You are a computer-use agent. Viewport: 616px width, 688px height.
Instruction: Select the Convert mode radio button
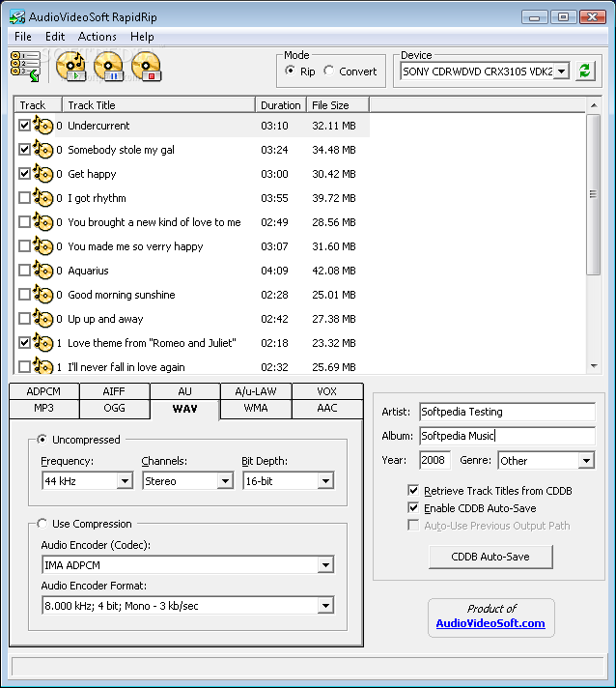(x=329, y=71)
